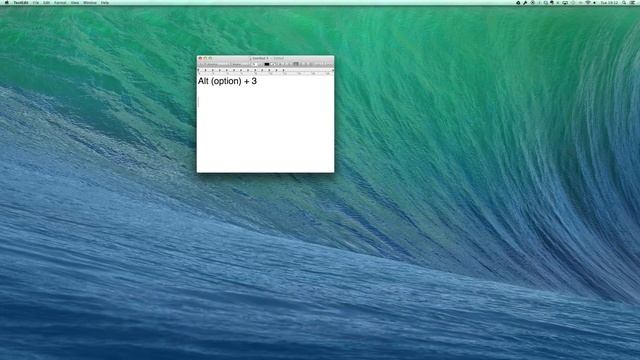Close the TextEdit window
Image resolution: width=640 pixels, height=360 pixels.
coord(200,58)
